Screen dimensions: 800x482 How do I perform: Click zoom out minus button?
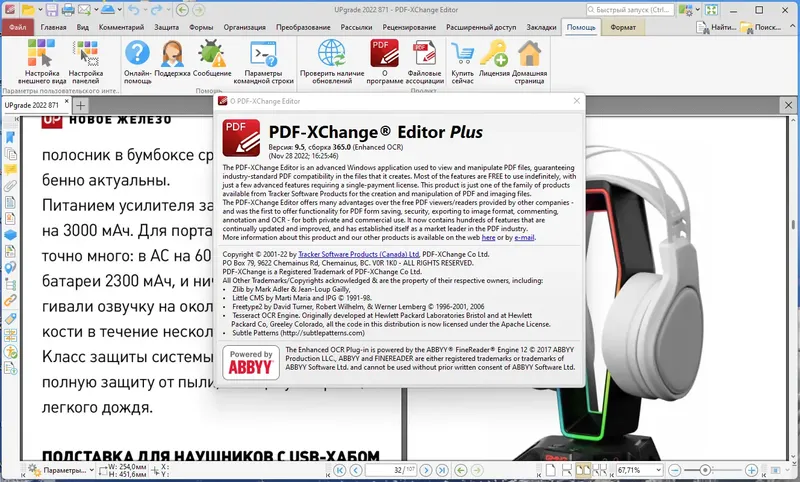[674, 470]
